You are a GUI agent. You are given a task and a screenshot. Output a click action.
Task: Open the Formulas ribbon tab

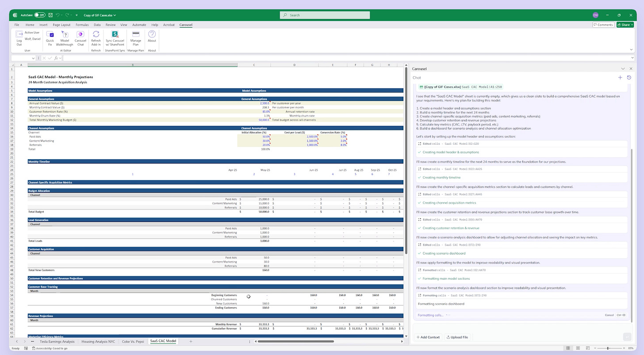[82, 25]
